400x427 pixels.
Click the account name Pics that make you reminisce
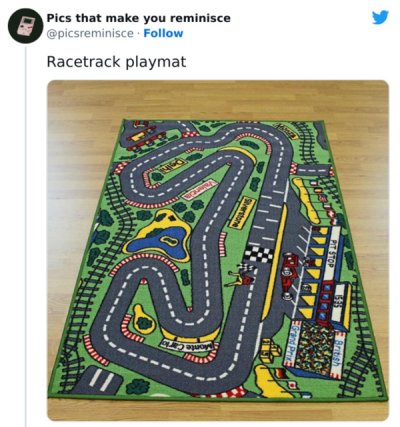coord(138,18)
